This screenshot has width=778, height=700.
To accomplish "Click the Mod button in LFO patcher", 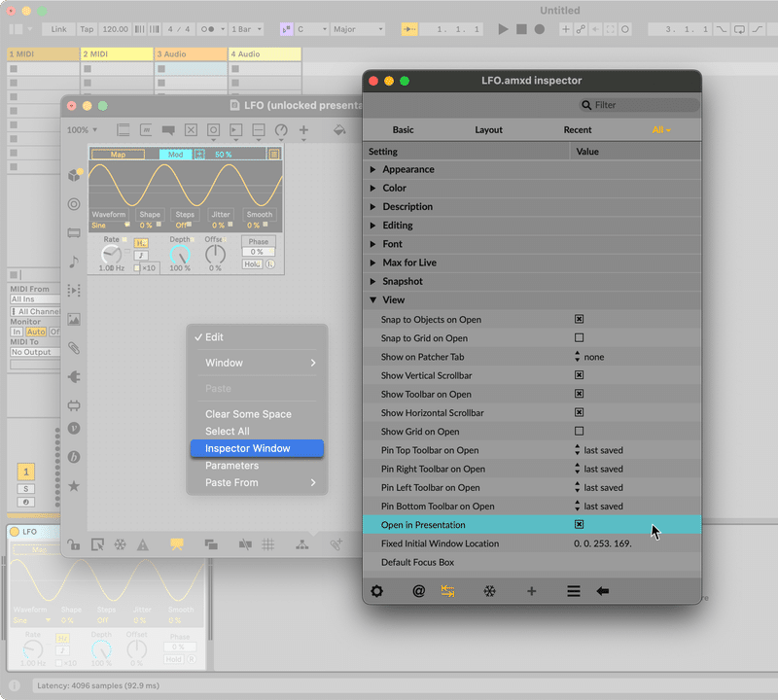I will pyautogui.click(x=175, y=155).
